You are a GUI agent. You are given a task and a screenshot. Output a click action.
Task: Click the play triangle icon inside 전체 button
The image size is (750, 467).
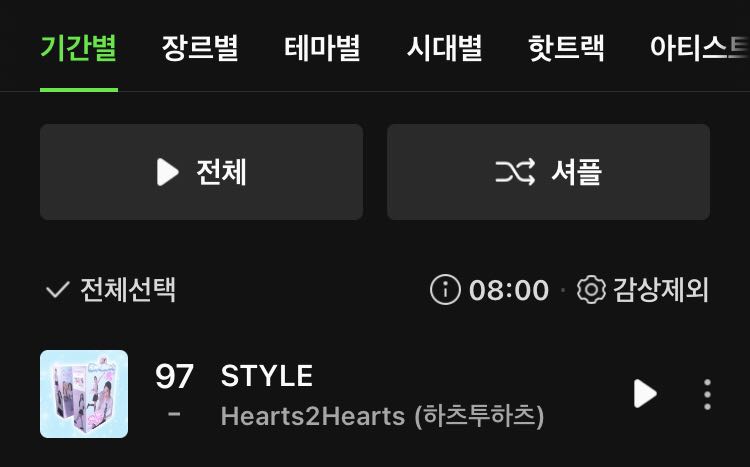(x=167, y=172)
